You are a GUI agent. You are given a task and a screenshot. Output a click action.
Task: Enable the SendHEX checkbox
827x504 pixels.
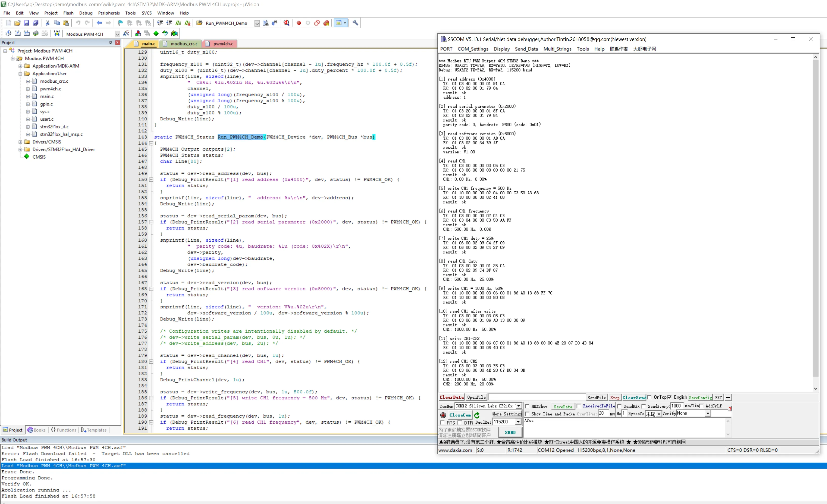point(620,406)
